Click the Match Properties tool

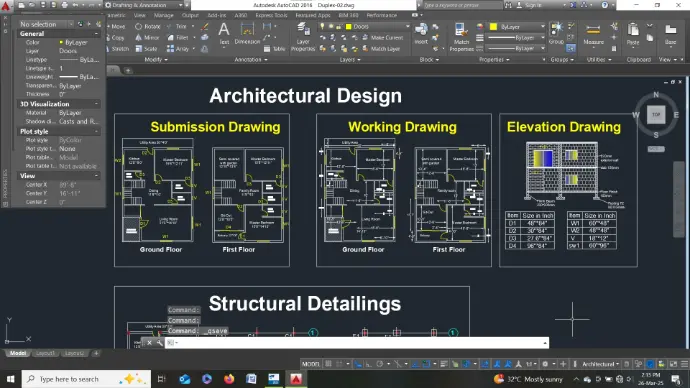pyautogui.click(x=461, y=37)
